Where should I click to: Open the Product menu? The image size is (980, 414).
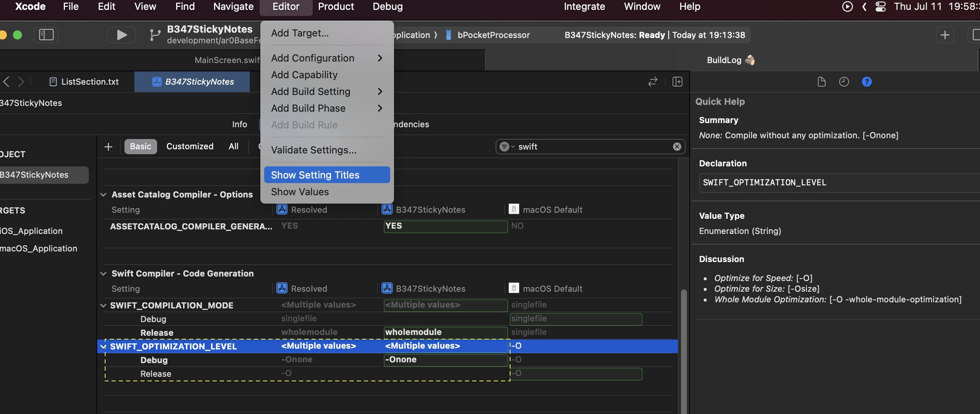tap(336, 6)
